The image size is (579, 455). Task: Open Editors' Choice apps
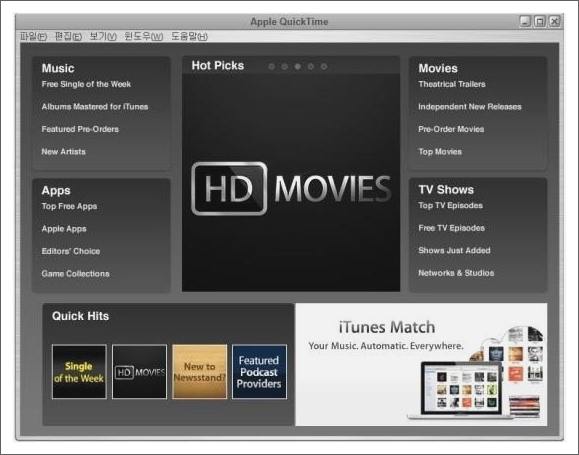pyautogui.click(x=71, y=251)
